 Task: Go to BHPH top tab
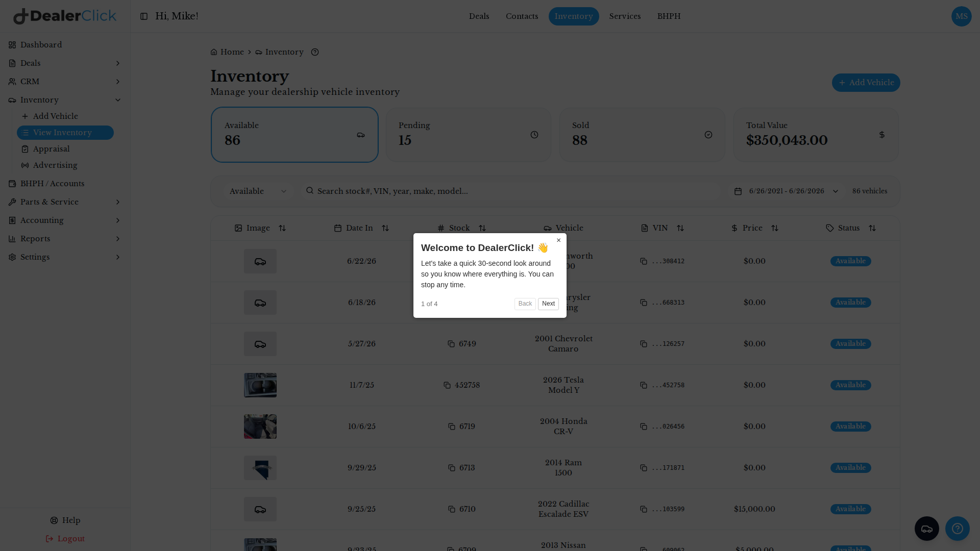(669, 16)
